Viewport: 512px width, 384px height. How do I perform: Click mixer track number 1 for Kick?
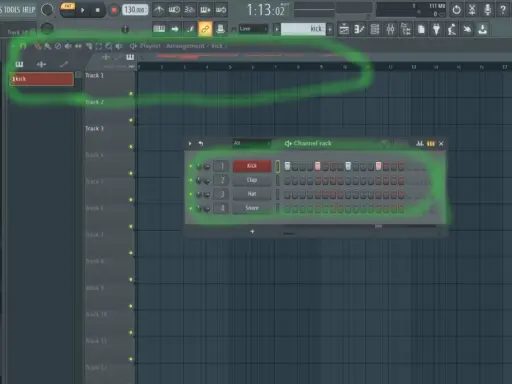click(x=221, y=166)
